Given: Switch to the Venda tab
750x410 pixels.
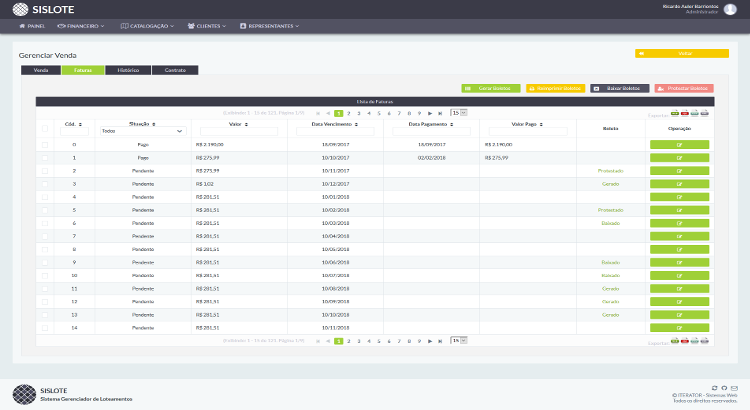Looking at the screenshot, I should (41, 70).
